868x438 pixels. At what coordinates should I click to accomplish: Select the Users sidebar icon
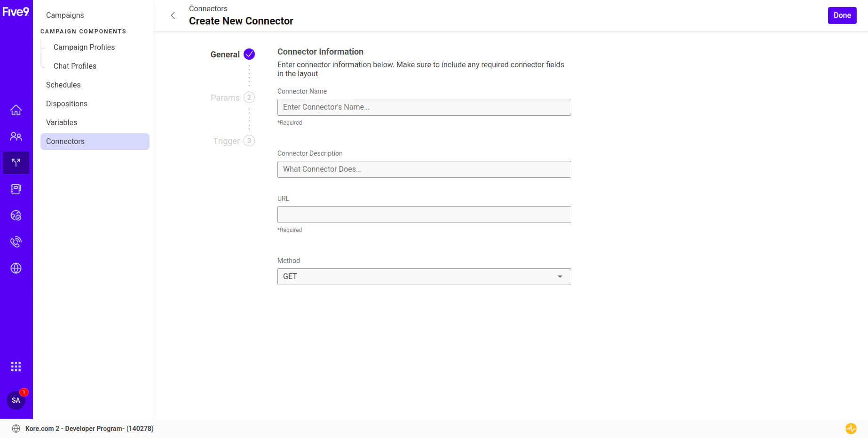pos(16,136)
